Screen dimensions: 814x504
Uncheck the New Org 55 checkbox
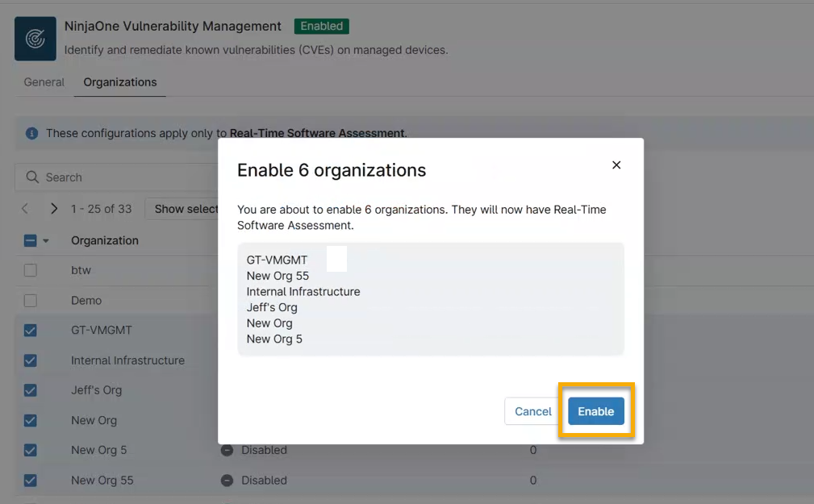(x=30, y=480)
